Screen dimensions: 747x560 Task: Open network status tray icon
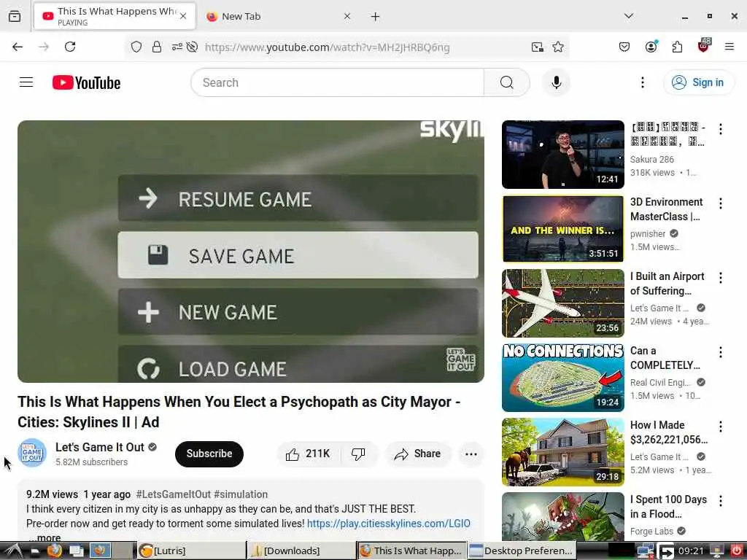(x=645, y=551)
